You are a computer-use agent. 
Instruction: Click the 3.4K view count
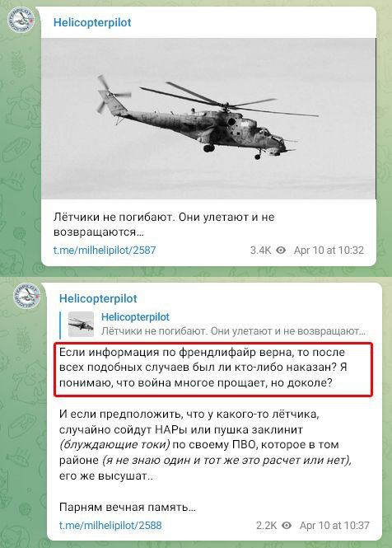260,251
